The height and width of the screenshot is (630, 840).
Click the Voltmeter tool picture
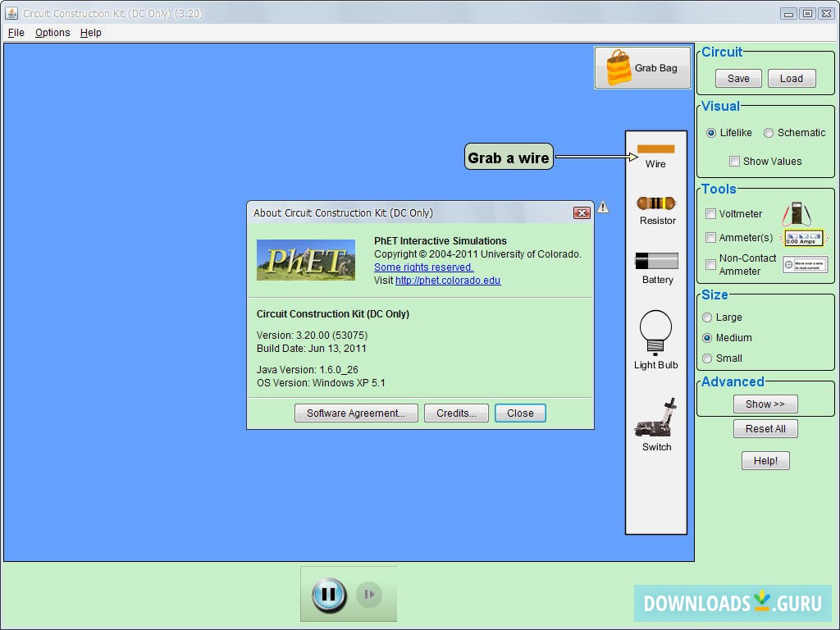(x=797, y=213)
